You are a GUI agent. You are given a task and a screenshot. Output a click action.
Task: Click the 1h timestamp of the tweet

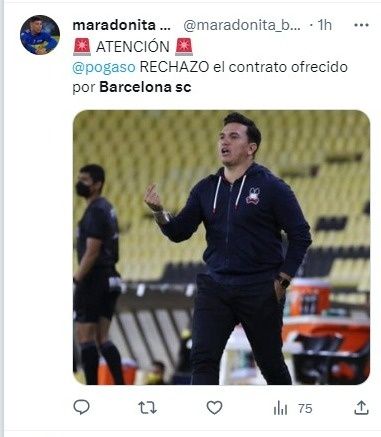point(324,25)
